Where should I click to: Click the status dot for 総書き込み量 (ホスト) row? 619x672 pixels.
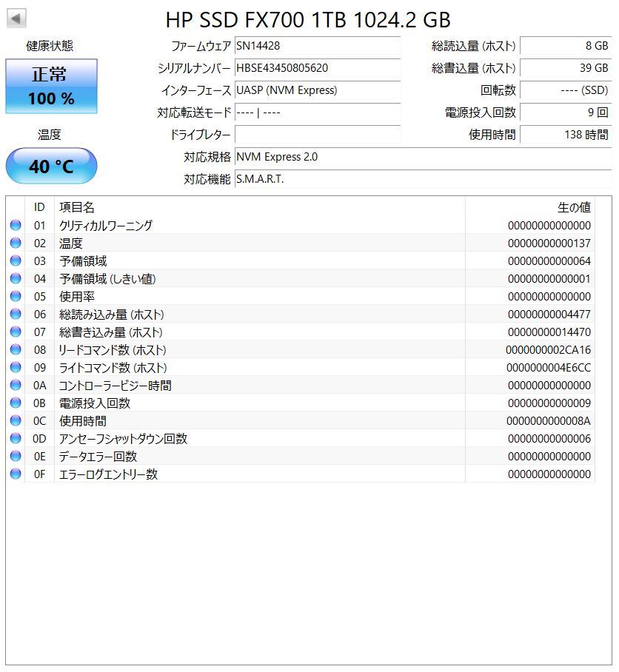pos(16,332)
